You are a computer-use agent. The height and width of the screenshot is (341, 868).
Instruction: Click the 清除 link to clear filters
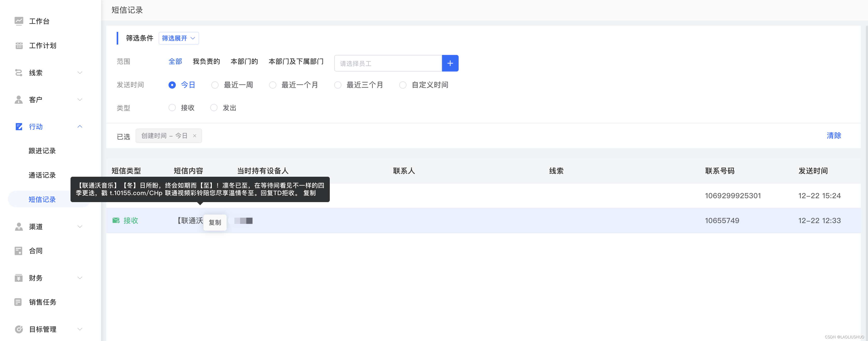(x=834, y=136)
